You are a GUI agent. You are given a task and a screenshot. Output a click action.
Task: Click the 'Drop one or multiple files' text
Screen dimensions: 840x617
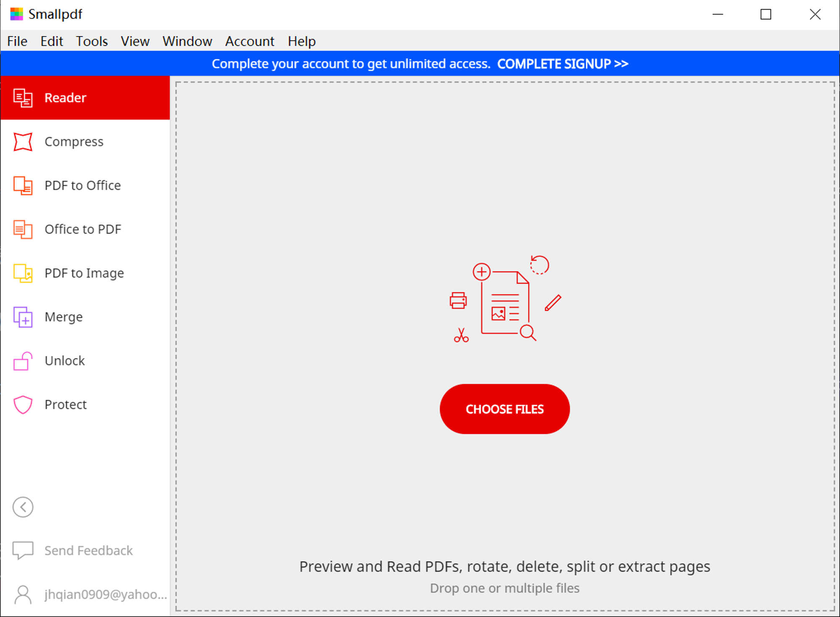[x=505, y=588]
